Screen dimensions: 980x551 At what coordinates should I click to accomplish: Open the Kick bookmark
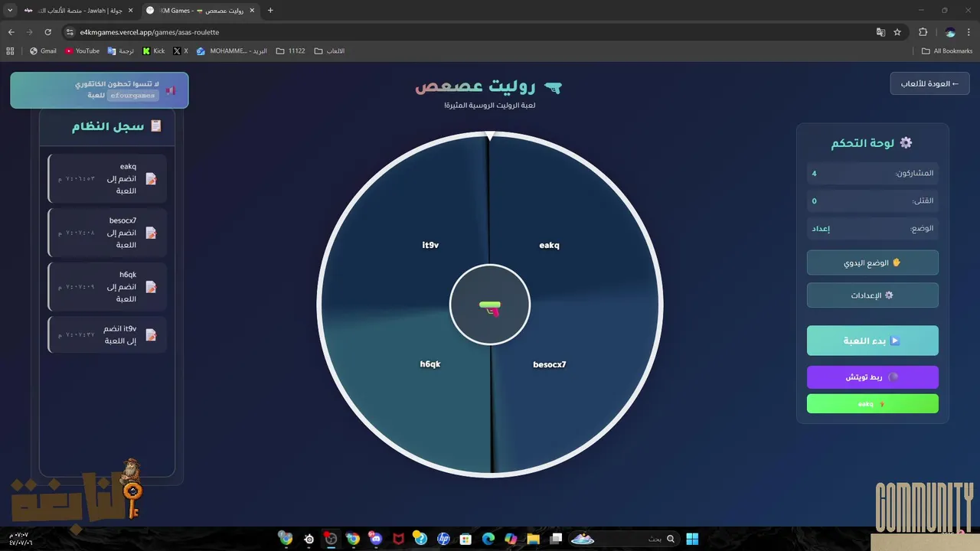tap(154, 51)
